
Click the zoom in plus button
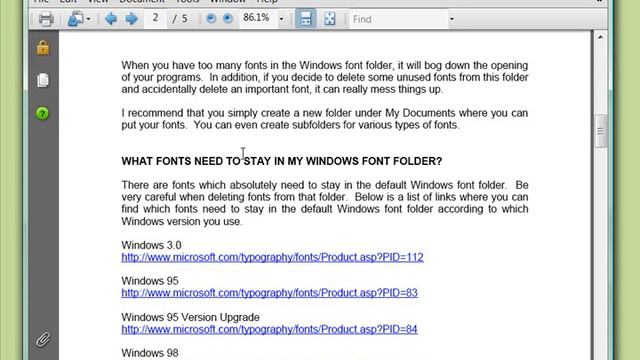pos(228,18)
